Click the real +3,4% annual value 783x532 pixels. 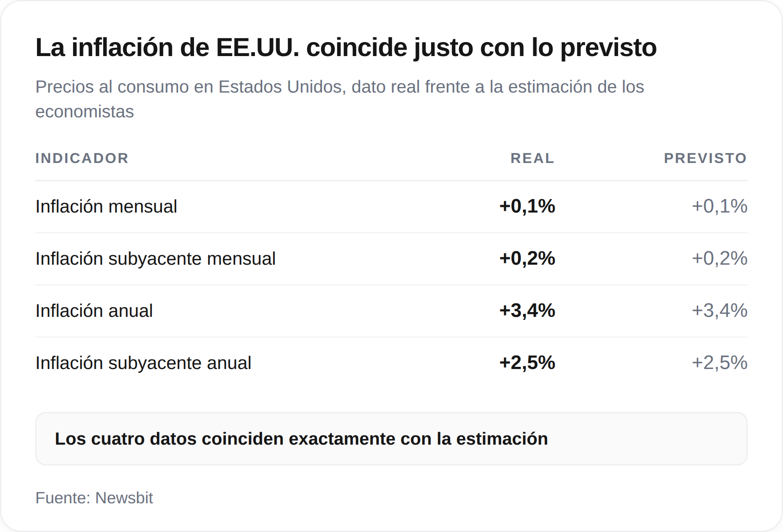click(x=527, y=311)
